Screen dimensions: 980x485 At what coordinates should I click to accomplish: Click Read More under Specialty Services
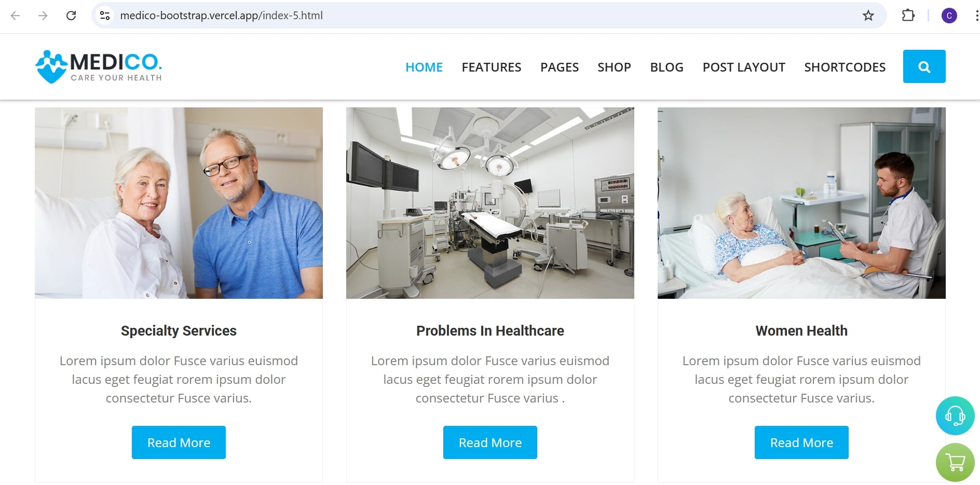179,442
